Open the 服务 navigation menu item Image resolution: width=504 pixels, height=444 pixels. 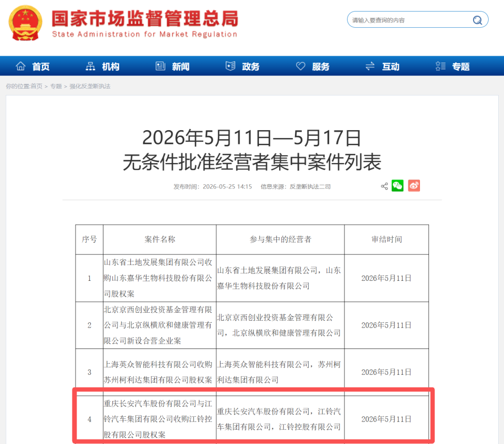pos(321,67)
